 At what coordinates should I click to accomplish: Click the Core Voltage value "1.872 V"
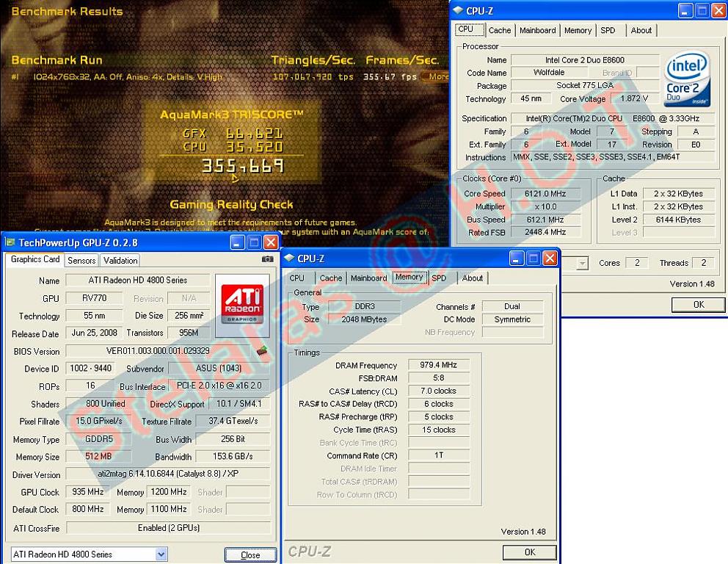(634, 98)
